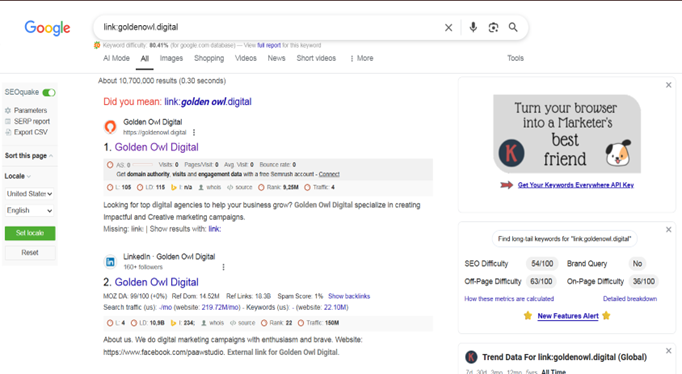Show results with link: term
Image resolution: width=682 pixels, height=374 pixels.
214,229
